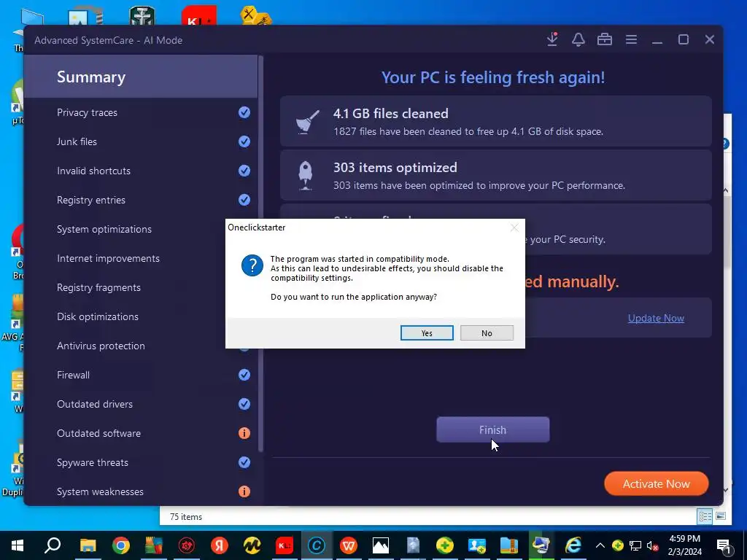Select Outdated software sidebar entry

pyautogui.click(x=98, y=433)
